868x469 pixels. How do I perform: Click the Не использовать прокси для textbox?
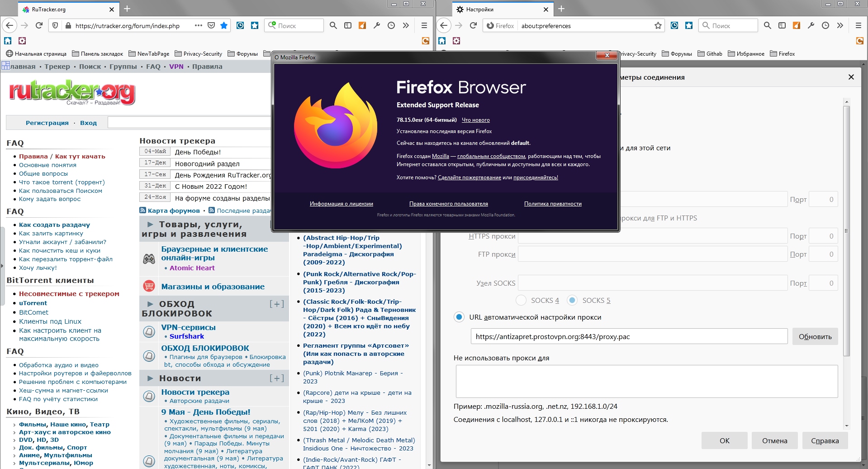pyautogui.click(x=647, y=381)
